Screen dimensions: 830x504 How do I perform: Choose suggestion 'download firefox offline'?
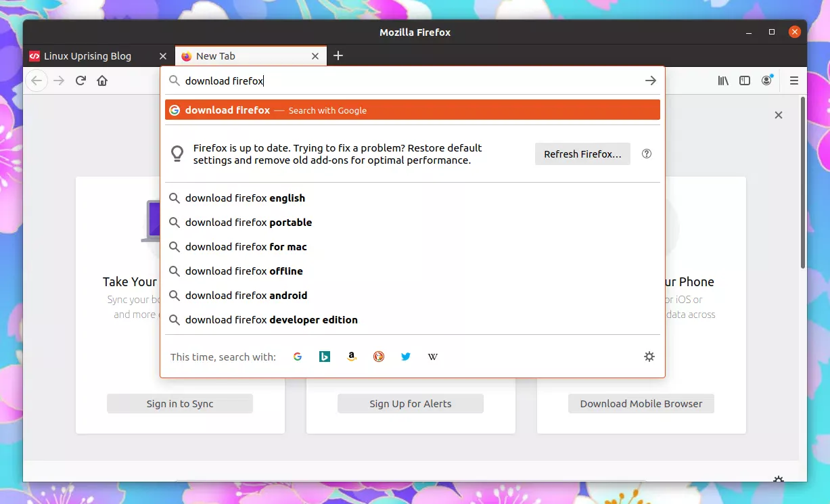(x=413, y=271)
